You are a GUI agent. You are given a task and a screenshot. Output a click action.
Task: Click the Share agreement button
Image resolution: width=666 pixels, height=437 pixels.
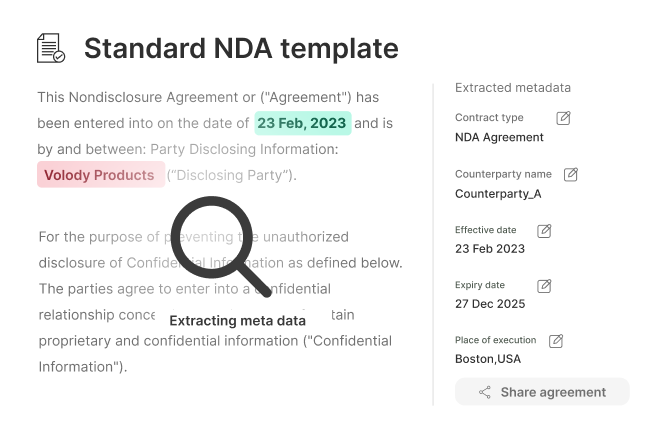pos(542,392)
